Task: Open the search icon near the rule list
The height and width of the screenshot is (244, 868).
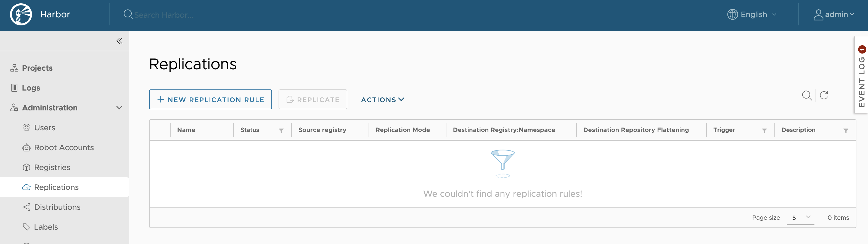Action: 807,96
